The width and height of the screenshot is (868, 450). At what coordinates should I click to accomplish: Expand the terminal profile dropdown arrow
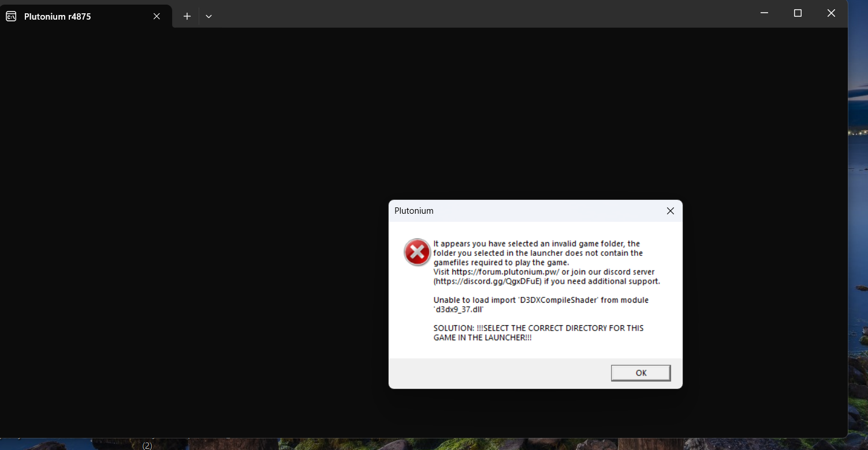click(x=208, y=16)
